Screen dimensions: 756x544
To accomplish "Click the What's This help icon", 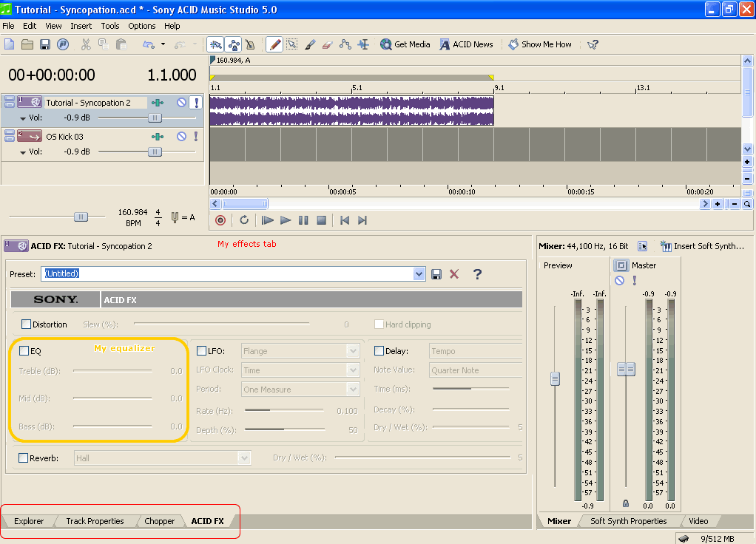I will pos(593,44).
